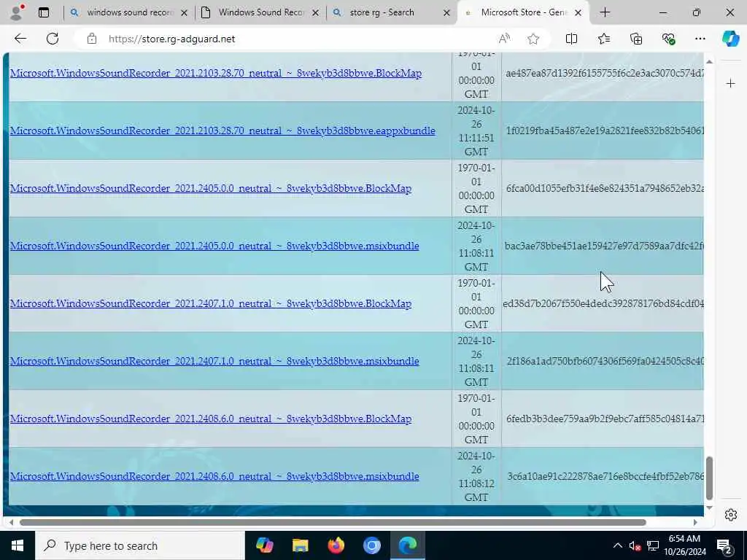Viewport: 747px width, 560px height.
Task: Download 2021.2408.6.0 BlockMap file link
Action: [211, 419]
